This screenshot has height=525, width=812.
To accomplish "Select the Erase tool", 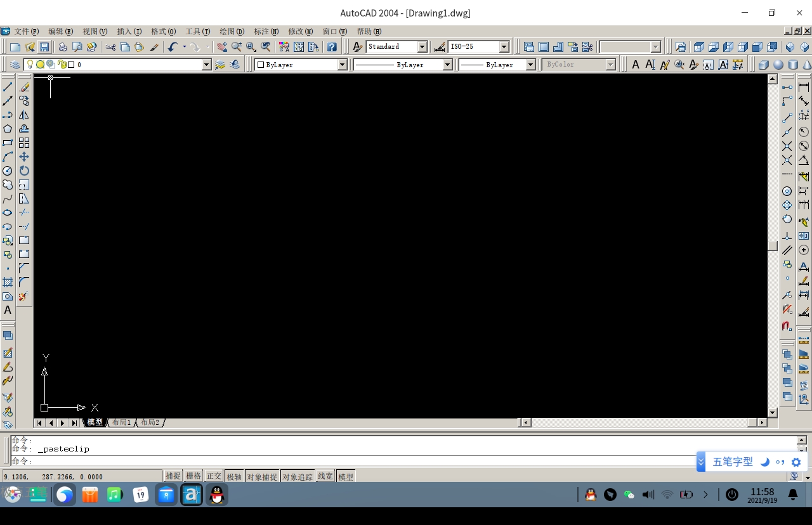I will pos(24,87).
